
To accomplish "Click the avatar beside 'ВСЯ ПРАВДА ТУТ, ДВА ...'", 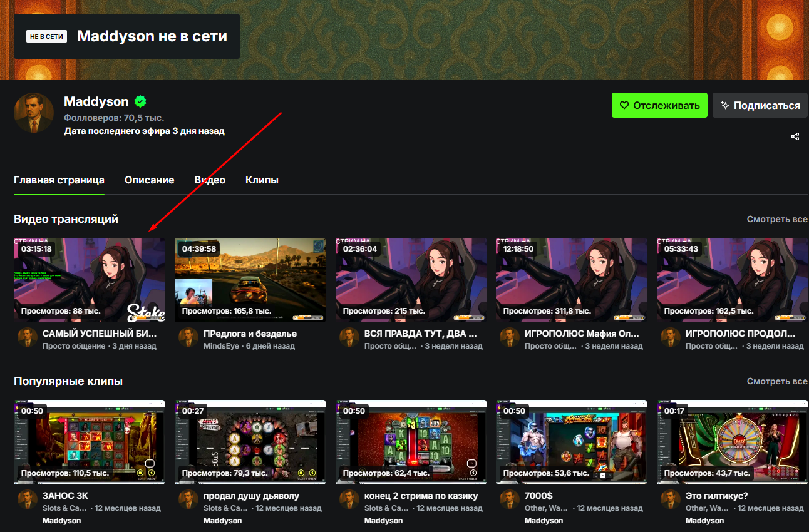I will pos(349,338).
